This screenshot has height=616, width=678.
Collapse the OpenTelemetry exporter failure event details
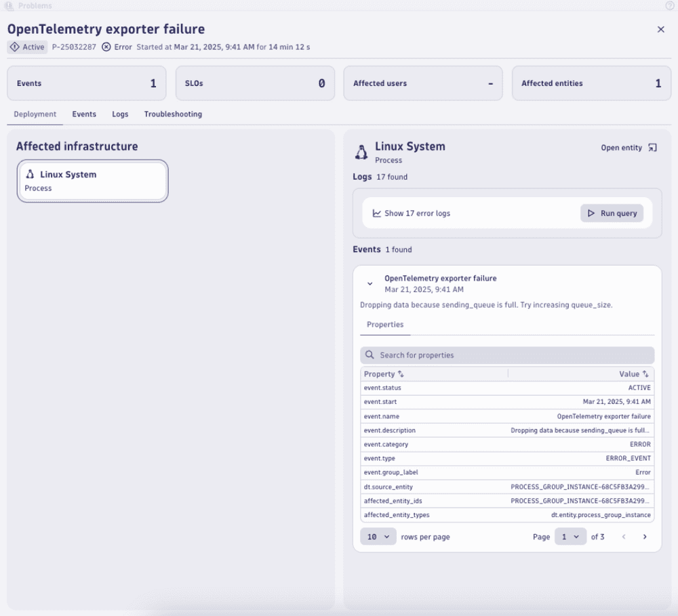pyautogui.click(x=370, y=283)
